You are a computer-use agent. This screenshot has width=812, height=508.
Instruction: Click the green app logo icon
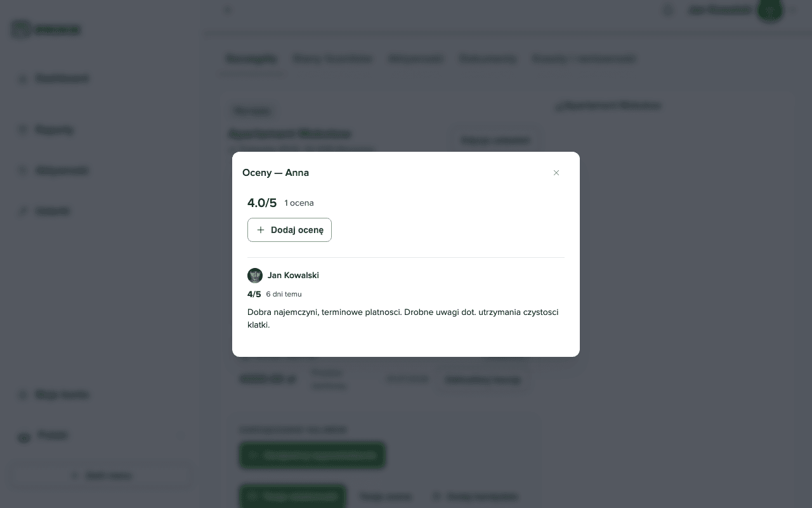pyautogui.click(x=21, y=29)
